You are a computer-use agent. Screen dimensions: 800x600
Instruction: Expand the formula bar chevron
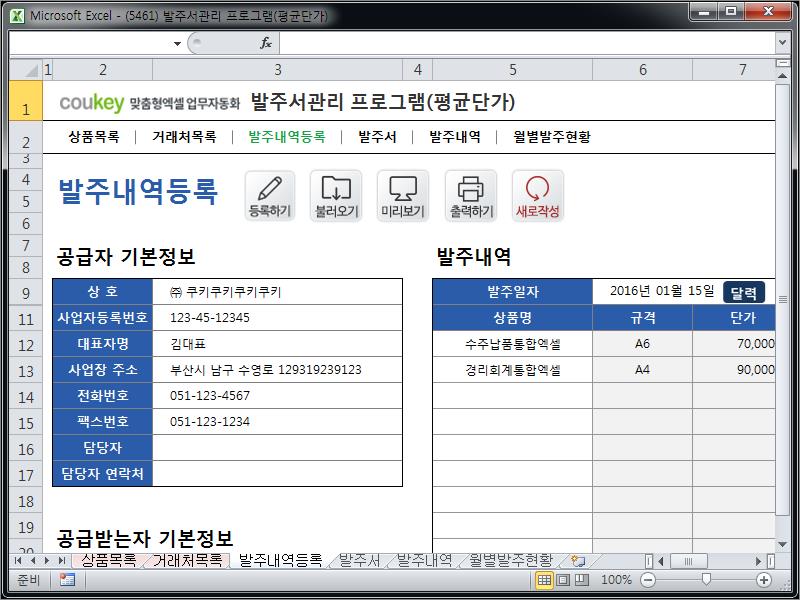pyautogui.click(x=782, y=43)
